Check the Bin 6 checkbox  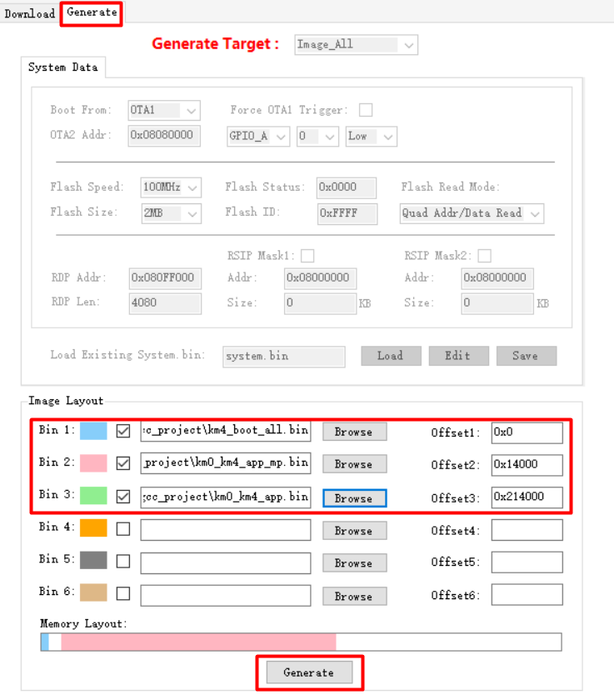pyautogui.click(x=123, y=593)
